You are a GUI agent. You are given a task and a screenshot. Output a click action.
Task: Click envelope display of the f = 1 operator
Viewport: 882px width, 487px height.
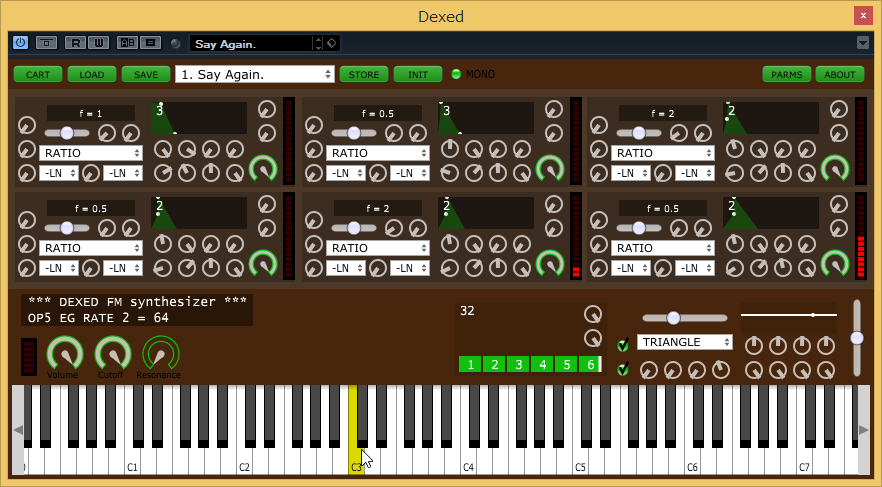199,118
